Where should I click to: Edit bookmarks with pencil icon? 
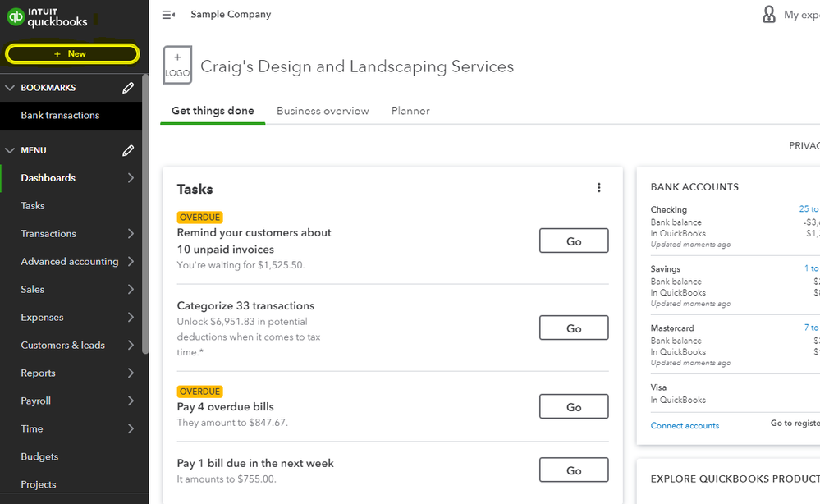(128, 88)
